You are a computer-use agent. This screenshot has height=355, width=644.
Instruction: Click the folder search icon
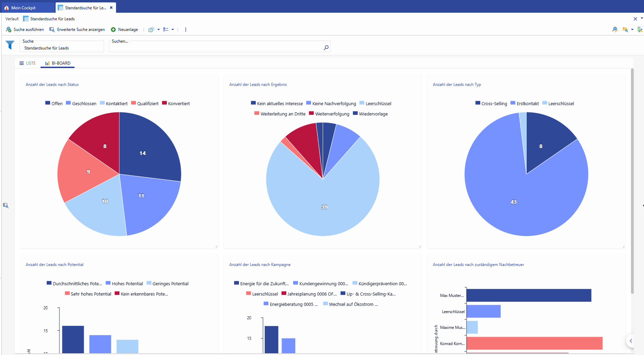click(x=625, y=30)
